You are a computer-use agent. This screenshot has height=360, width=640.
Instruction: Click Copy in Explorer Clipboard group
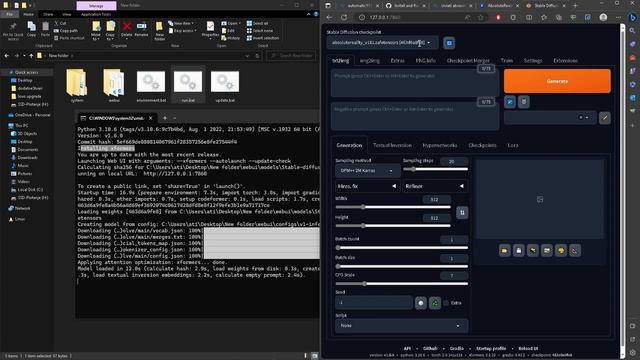[x=31, y=29]
